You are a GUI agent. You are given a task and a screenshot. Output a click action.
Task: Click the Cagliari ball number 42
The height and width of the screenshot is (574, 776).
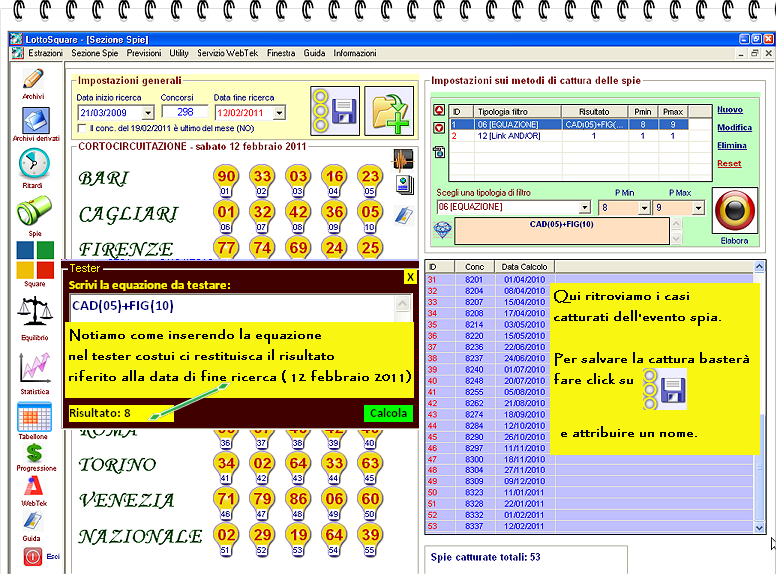pyautogui.click(x=298, y=212)
